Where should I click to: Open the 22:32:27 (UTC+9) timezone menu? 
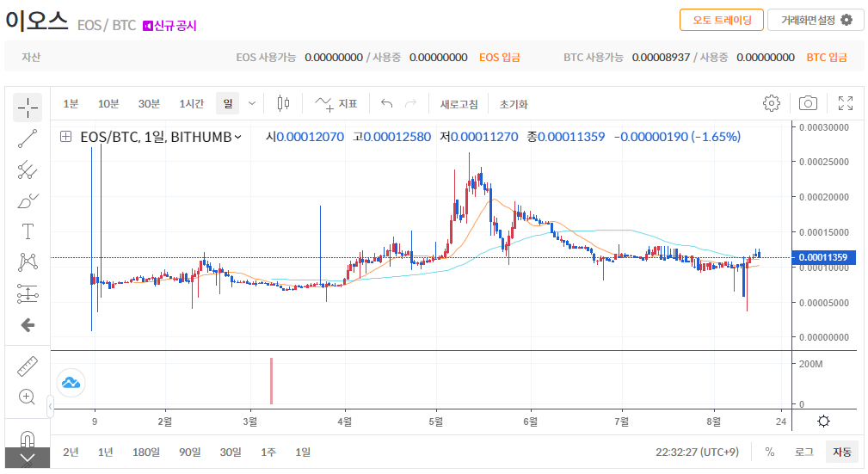[697, 452]
